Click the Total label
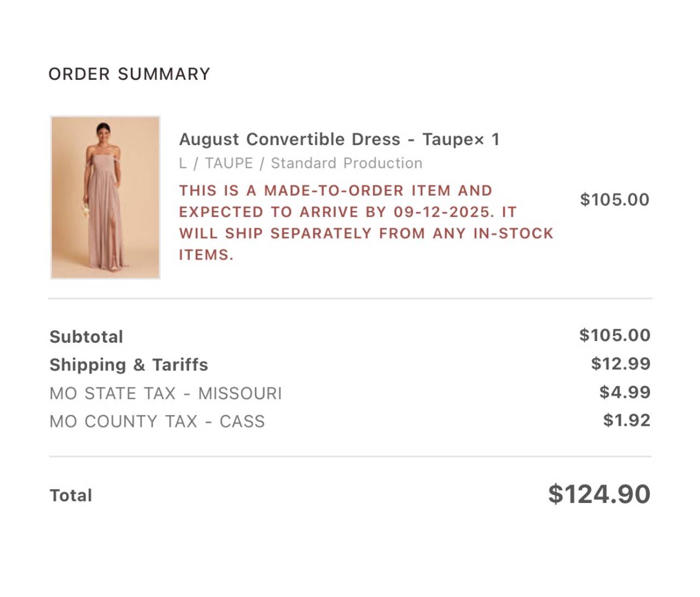700x597 pixels. [x=71, y=495]
